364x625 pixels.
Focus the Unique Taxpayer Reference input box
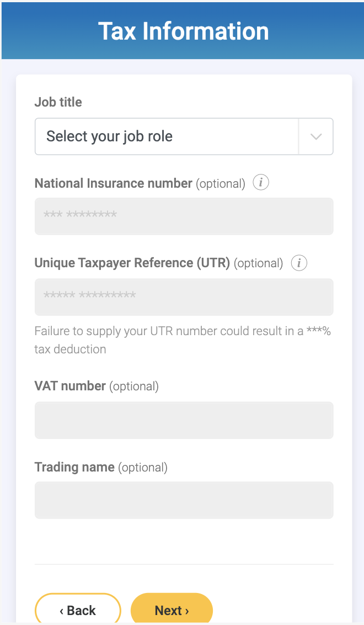(184, 296)
